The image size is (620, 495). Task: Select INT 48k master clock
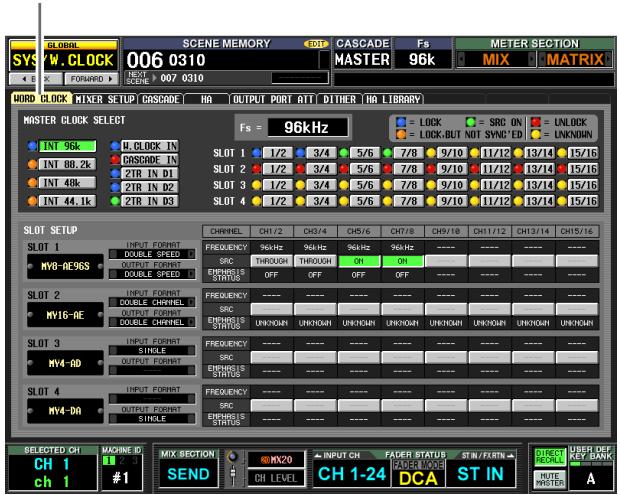(x=67, y=183)
